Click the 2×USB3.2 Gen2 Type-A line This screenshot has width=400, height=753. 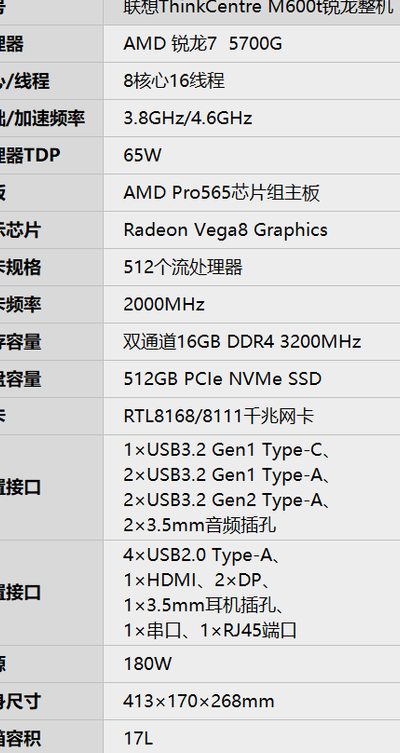point(227,500)
